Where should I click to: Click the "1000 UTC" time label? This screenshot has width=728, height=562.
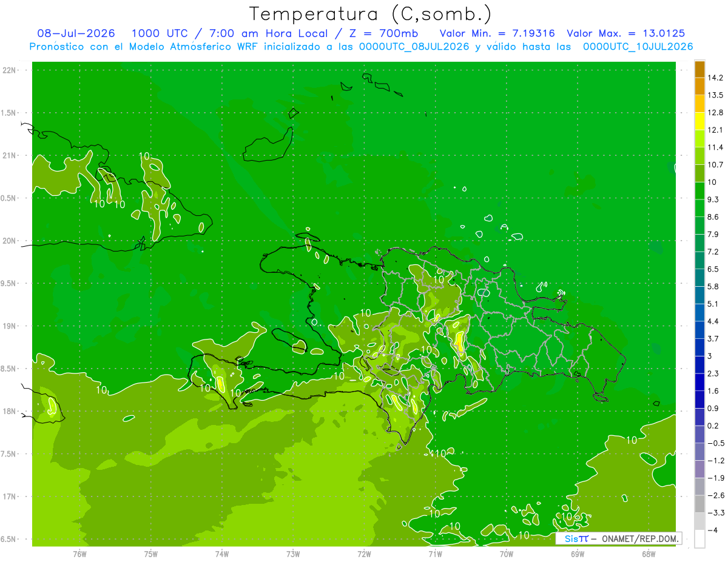click(x=160, y=33)
